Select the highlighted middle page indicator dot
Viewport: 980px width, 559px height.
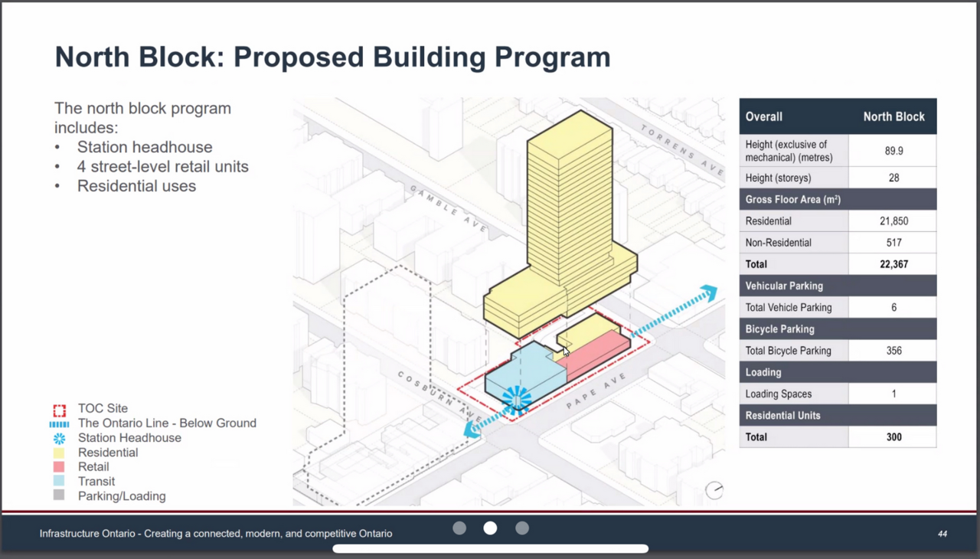click(x=490, y=528)
